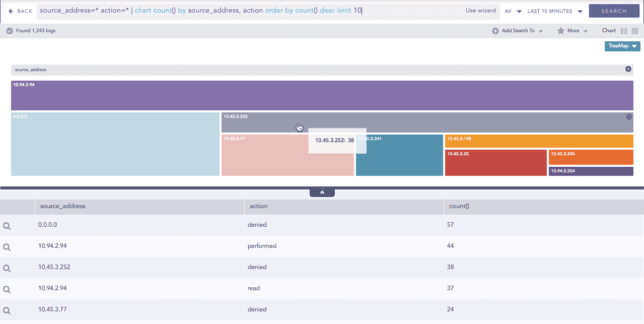Click the checkmark icon beside Found 1,243 logs
The image size is (644, 324).
pyautogui.click(x=9, y=30)
